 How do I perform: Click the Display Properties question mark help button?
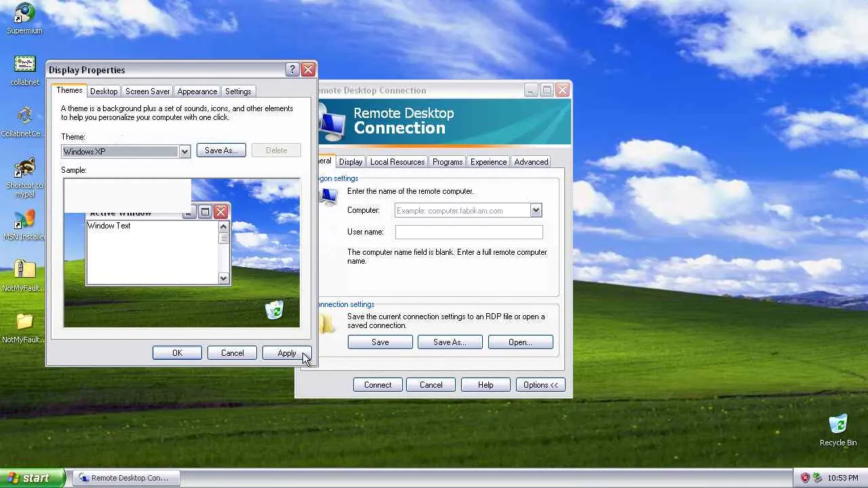[292, 70]
